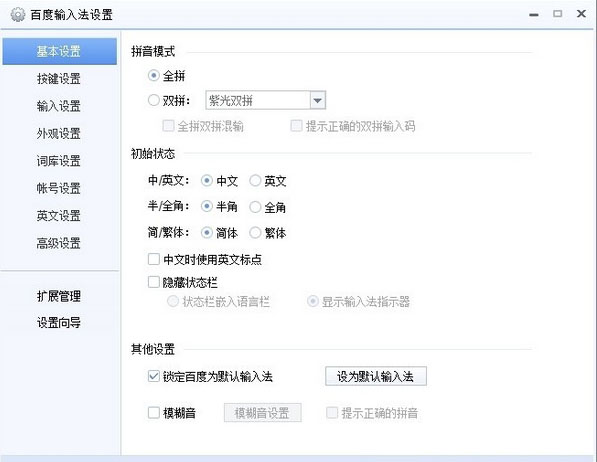Select the 全角 radio option
This screenshot has width=597, height=462.
(x=255, y=207)
